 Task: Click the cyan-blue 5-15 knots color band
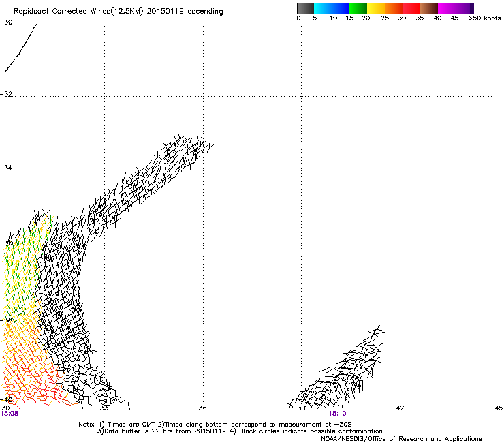[x=332, y=8]
